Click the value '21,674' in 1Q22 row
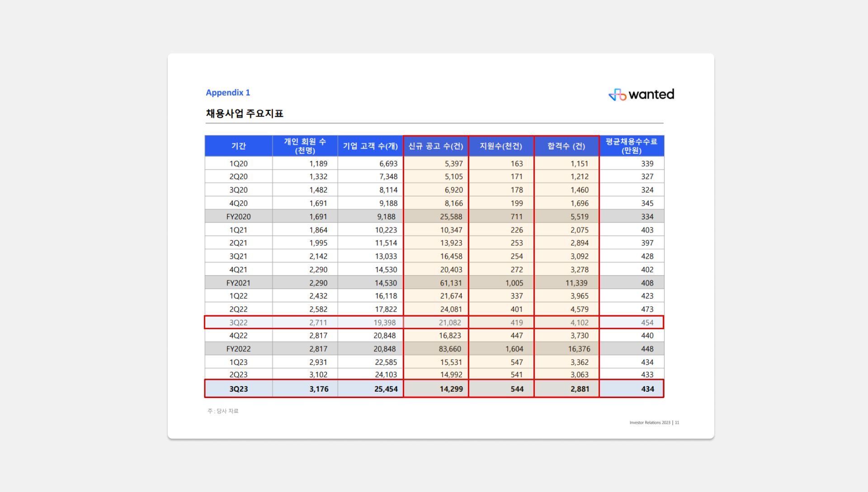This screenshot has width=868, height=492. pyautogui.click(x=451, y=296)
